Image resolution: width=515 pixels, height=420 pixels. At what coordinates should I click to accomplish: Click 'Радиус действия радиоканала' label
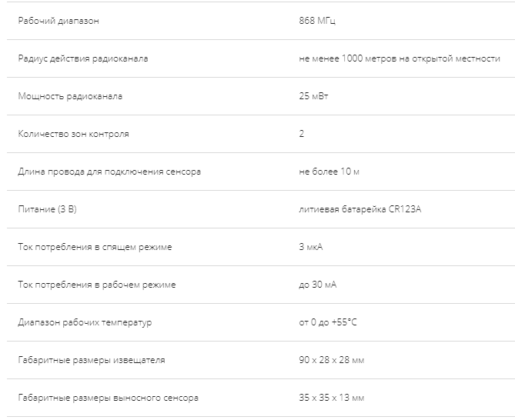83,58
